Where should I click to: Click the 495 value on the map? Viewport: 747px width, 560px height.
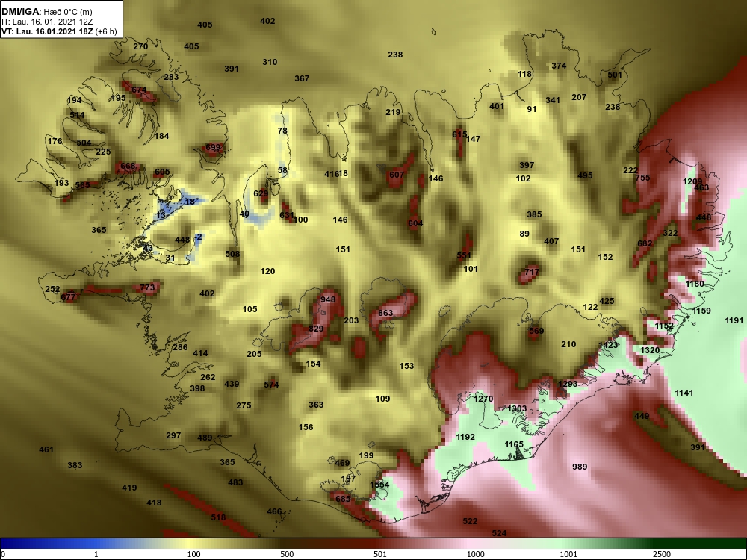click(585, 175)
